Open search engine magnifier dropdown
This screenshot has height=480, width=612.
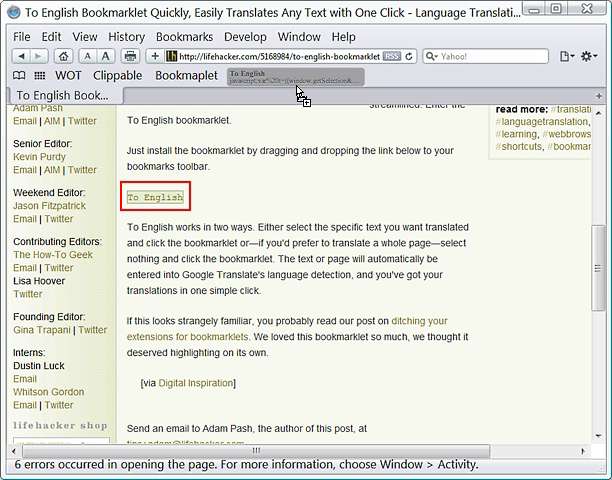(432, 57)
